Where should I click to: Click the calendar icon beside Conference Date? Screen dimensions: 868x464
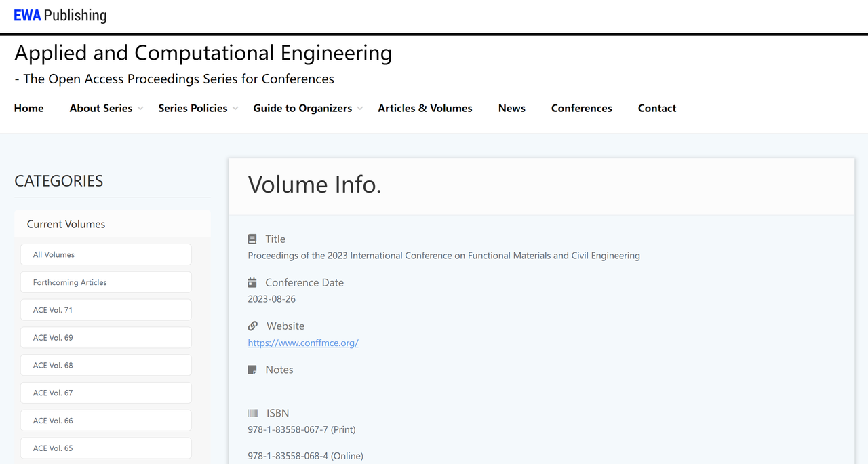252,282
